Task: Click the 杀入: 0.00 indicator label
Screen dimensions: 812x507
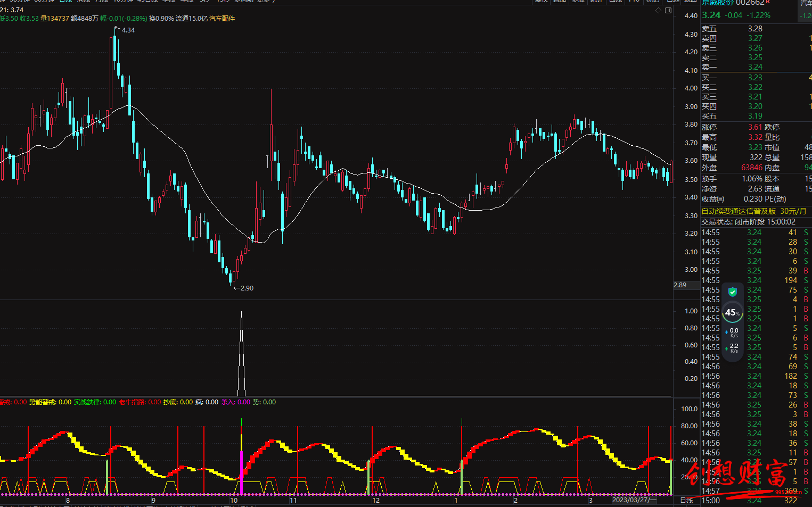Action: point(235,402)
